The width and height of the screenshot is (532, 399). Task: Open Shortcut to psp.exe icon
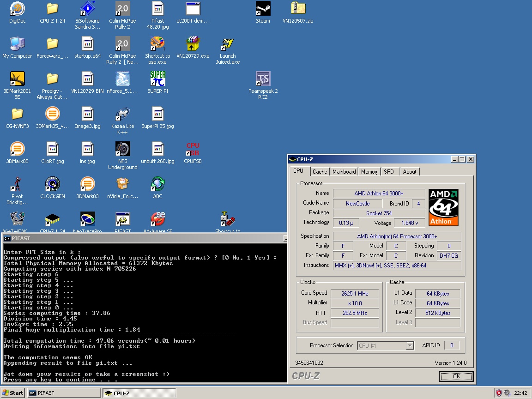pyautogui.click(x=158, y=50)
